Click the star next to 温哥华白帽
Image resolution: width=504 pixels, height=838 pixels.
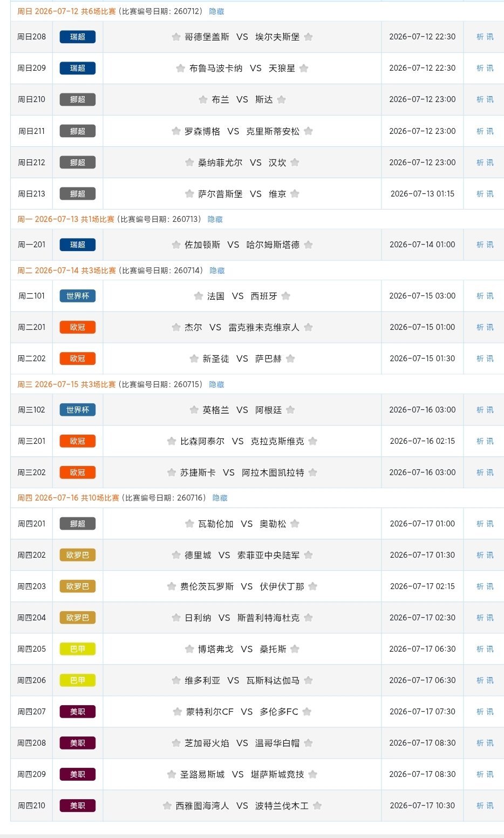[x=308, y=743]
